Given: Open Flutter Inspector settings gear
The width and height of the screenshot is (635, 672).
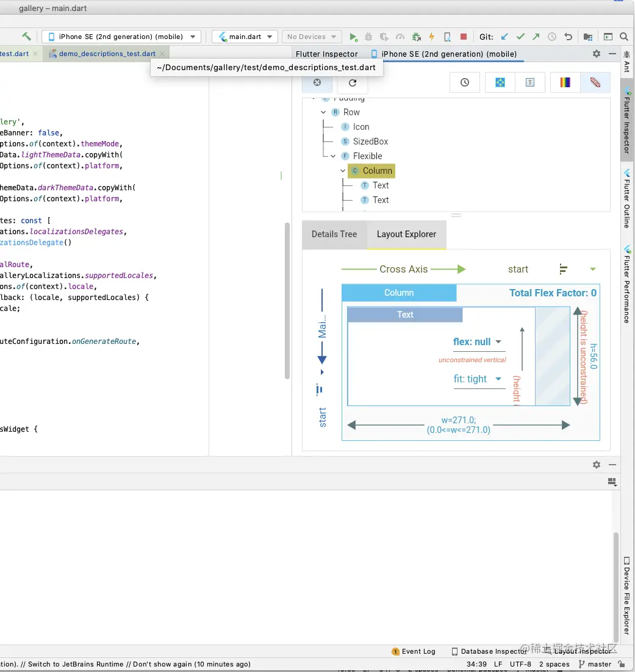Looking at the screenshot, I should click(x=597, y=54).
